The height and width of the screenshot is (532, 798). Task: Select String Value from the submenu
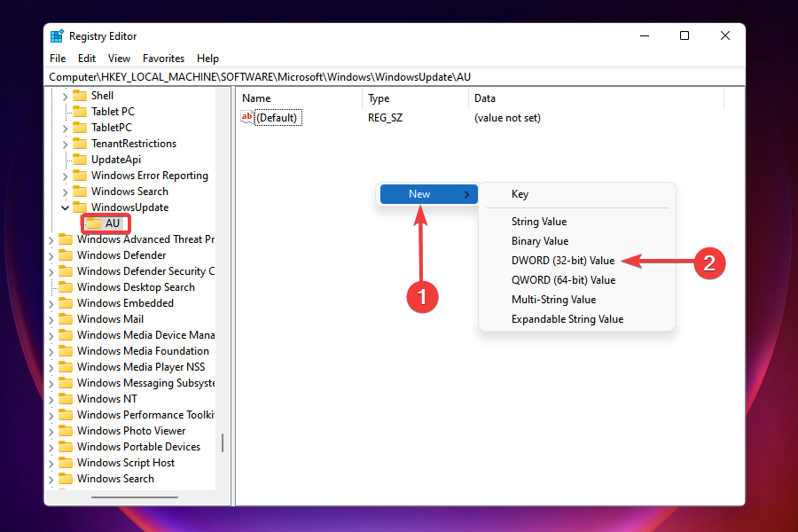577,222
